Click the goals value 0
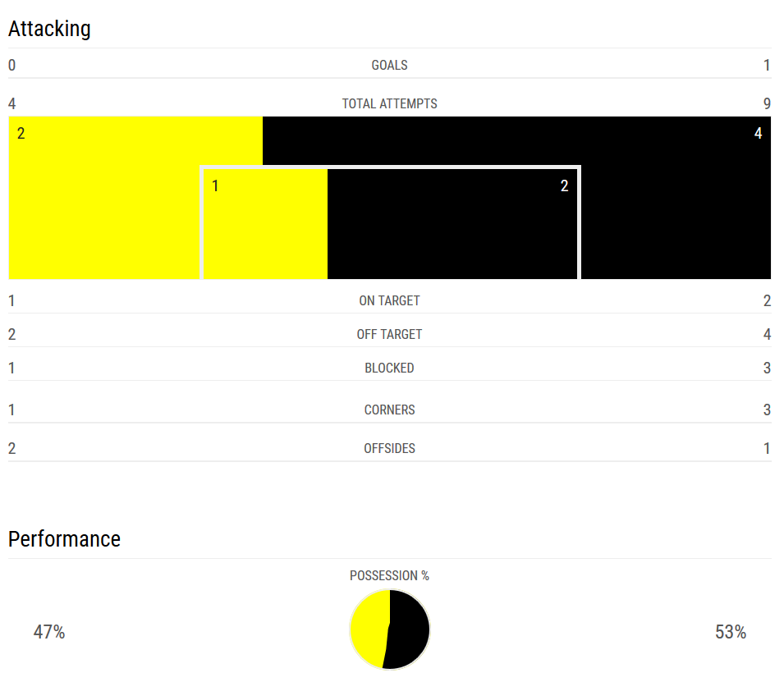Image resolution: width=784 pixels, height=682 pixels. pyautogui.click(x=12, y=65)
